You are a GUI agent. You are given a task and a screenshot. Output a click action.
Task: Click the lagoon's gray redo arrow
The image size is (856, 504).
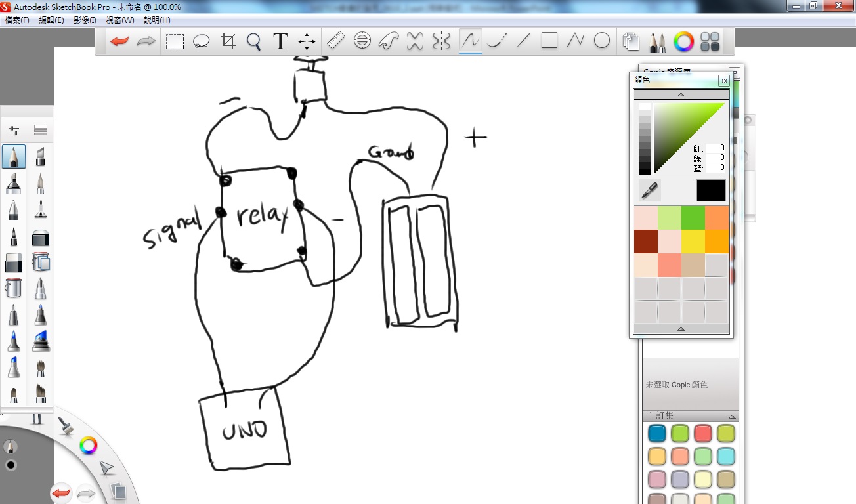[x=86, y=493]
